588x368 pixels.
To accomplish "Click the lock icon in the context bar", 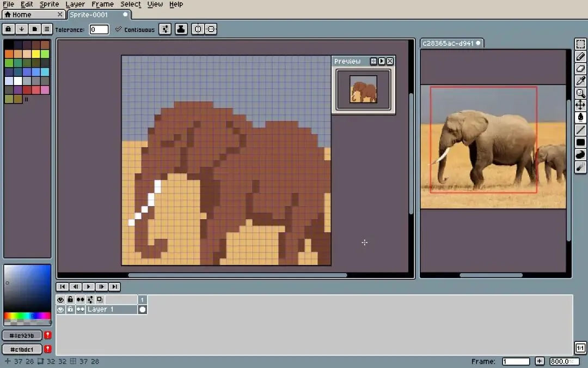I will [8, 29].
